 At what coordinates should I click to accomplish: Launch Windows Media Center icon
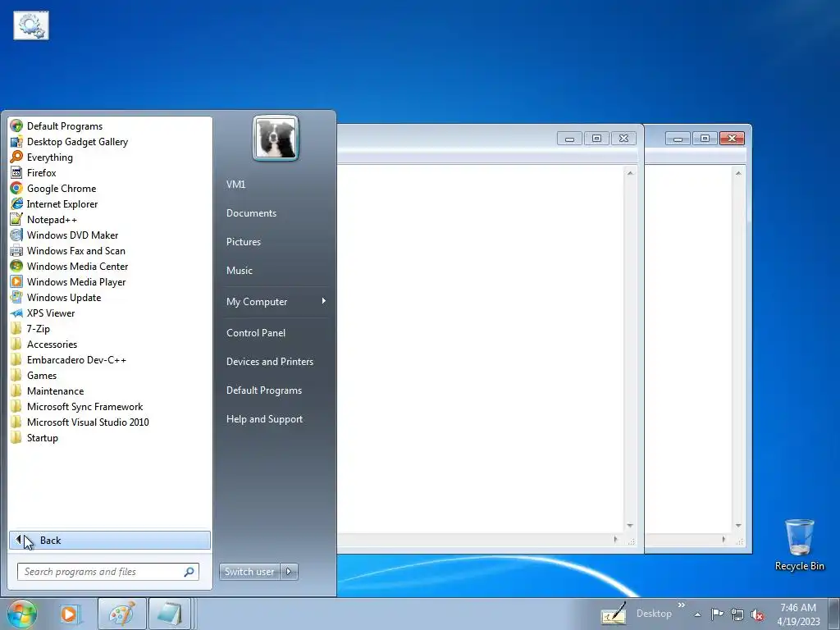(x=16, y=266)
